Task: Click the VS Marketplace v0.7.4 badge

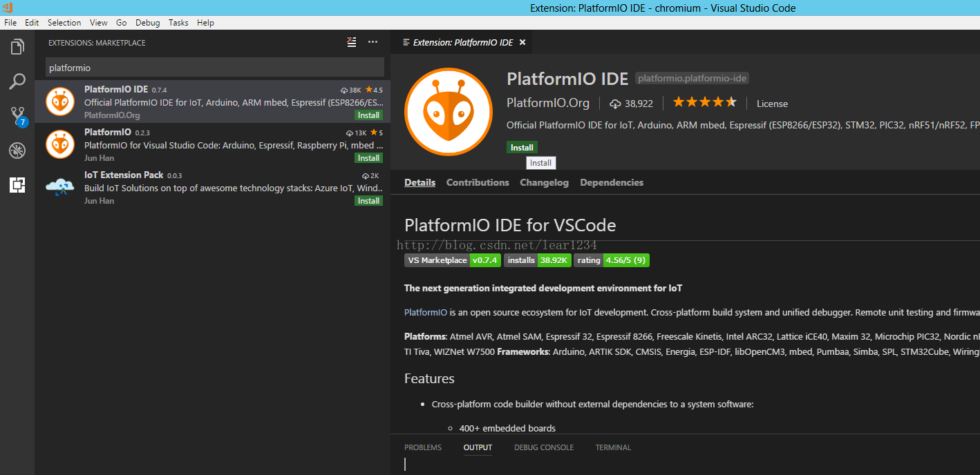Action: (453, 260)
